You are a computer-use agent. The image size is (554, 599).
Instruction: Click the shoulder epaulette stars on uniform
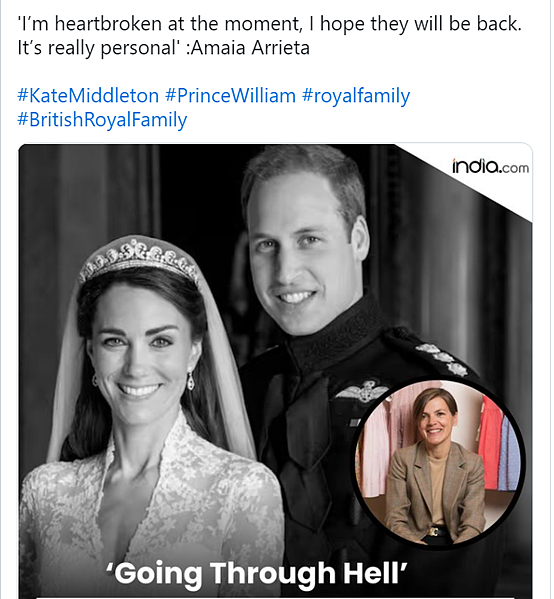tap(442, 359)
